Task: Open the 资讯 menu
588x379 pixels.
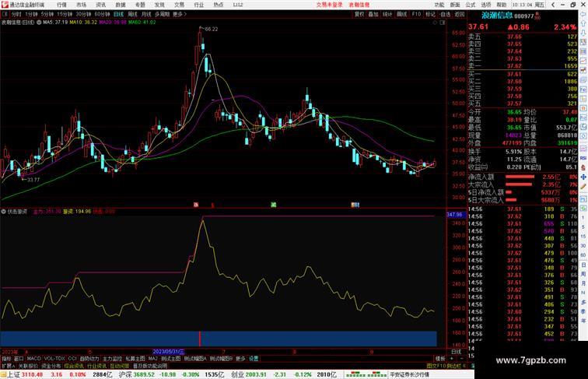Action: point(100,5)
